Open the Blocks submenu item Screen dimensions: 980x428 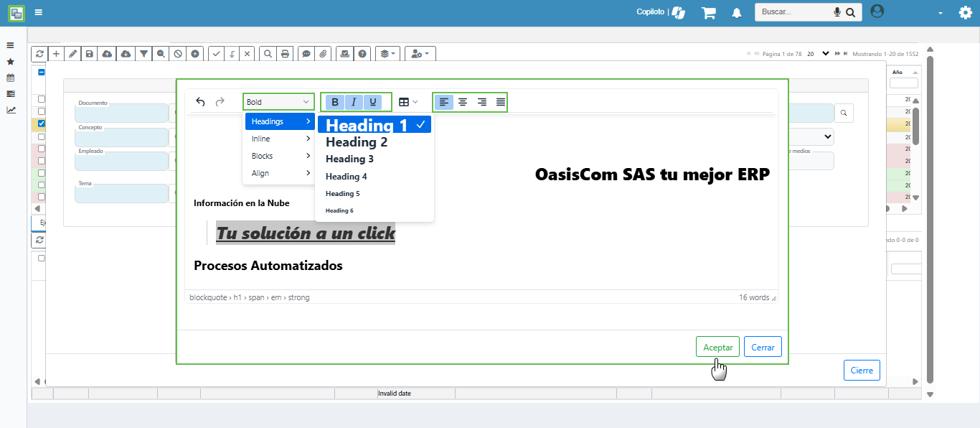click(x=280, y=156)
